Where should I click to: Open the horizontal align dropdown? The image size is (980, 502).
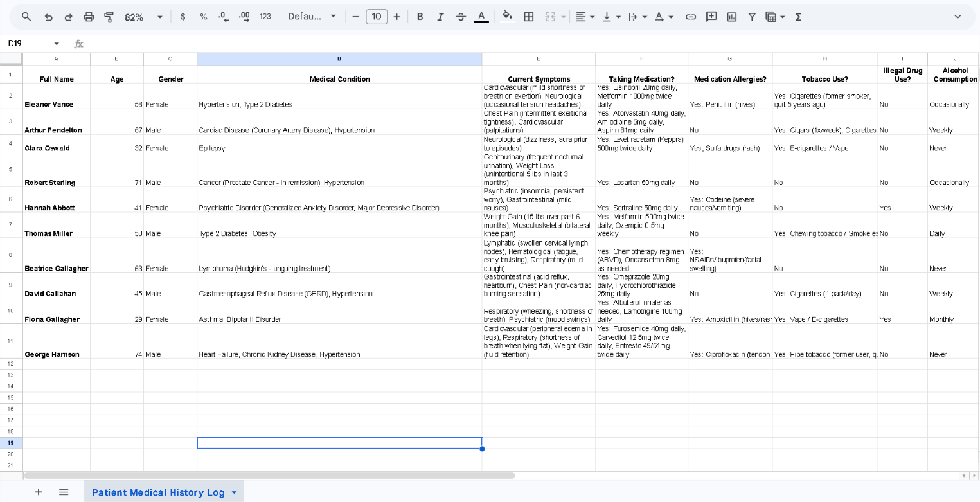(x=585, y=17)
